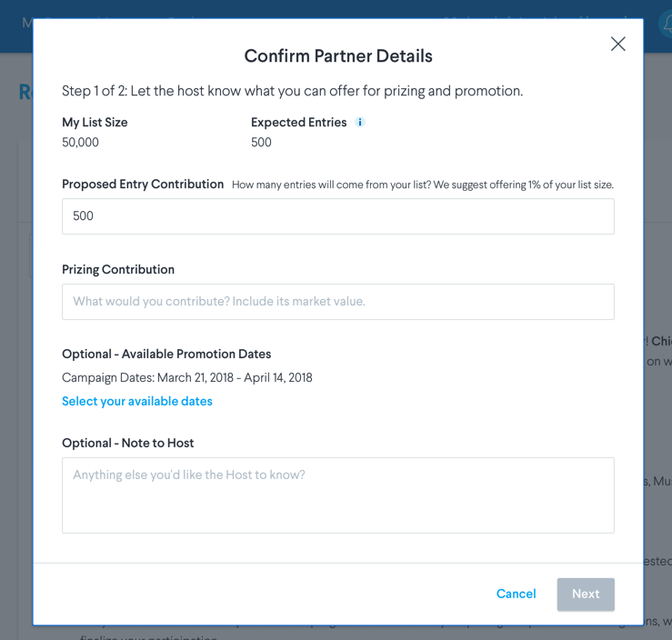This screenshot has width=672, height=640.
Task: Click into the Prizing Contribution input
Action: tap(338, 302)
